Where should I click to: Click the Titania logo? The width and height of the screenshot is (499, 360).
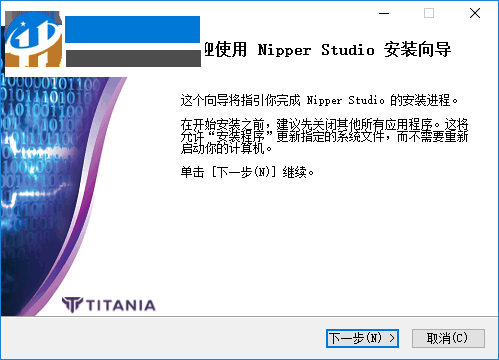point(109,305)
